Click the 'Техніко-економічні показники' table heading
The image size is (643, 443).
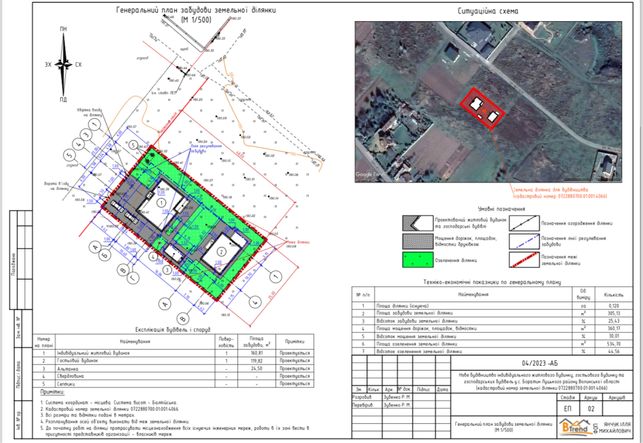point(492,282)
